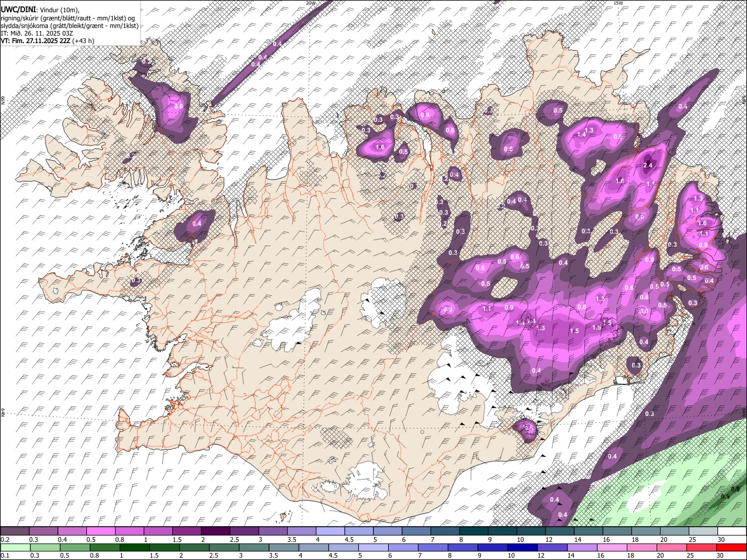
Task: Pick the lower legend navy swatch between 10 and 12
Action: (x=523, y=547)
